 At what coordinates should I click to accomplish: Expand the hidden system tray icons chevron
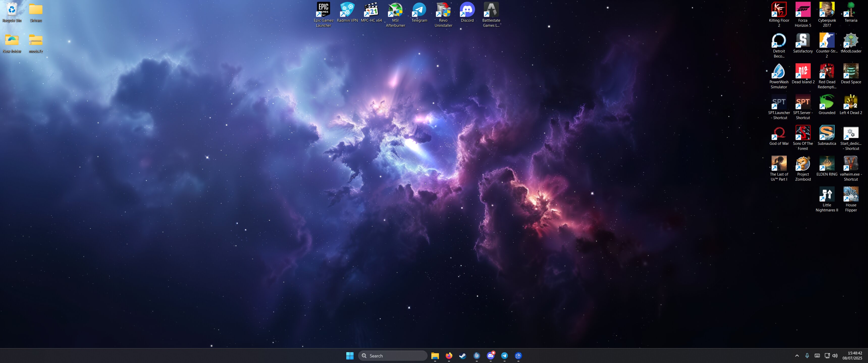[x=797, y=356]
